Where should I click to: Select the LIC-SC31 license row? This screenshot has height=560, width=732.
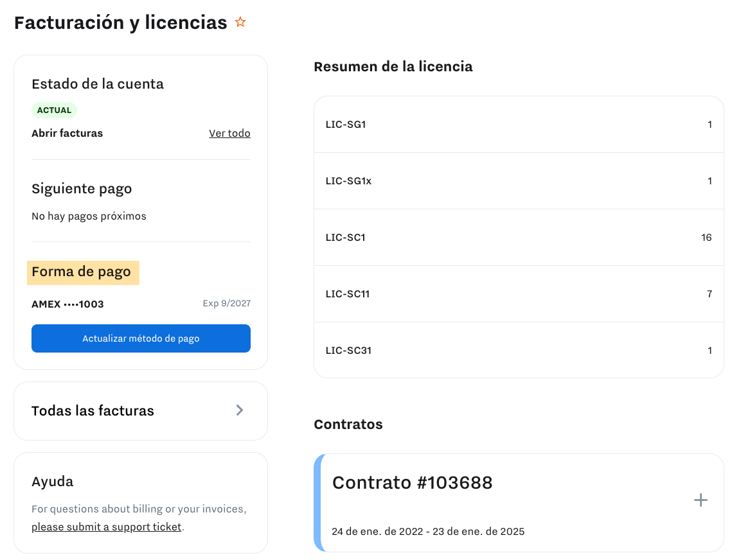tap(519, 351)
